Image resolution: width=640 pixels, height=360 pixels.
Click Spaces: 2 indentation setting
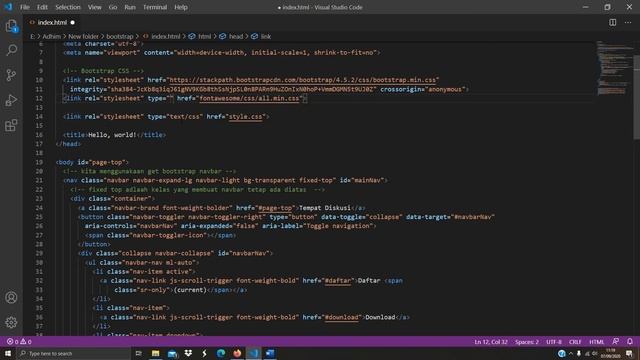pos(527,342)
